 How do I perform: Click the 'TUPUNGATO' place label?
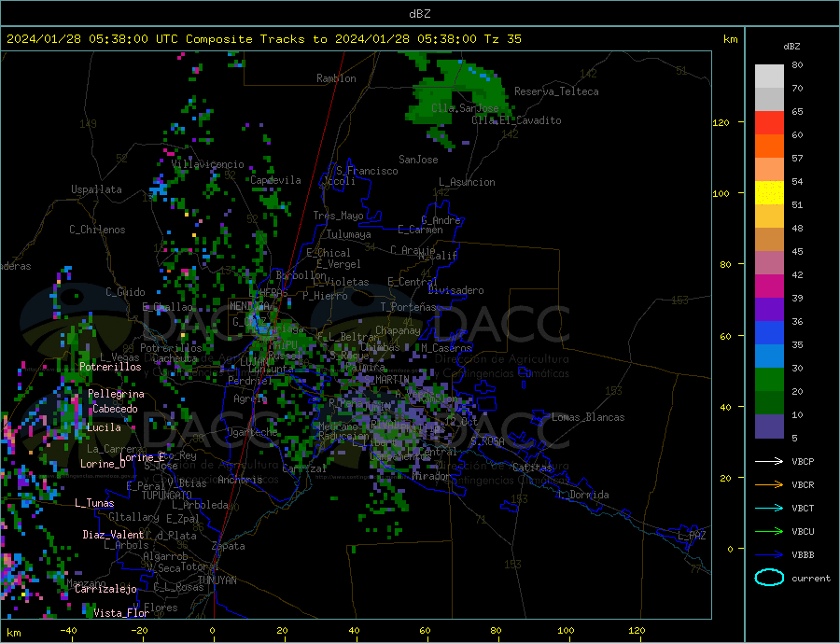click(x=167, y=496)
